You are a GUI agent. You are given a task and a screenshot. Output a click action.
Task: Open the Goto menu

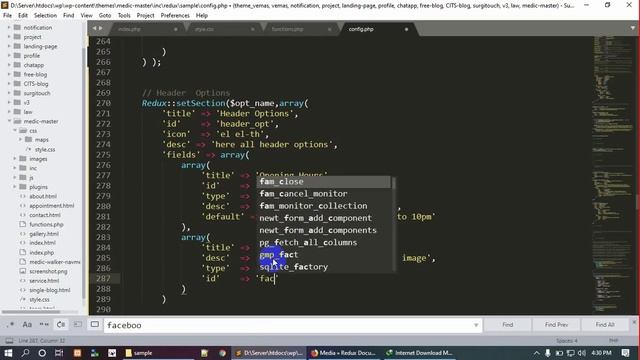click(x=105, y=16)
